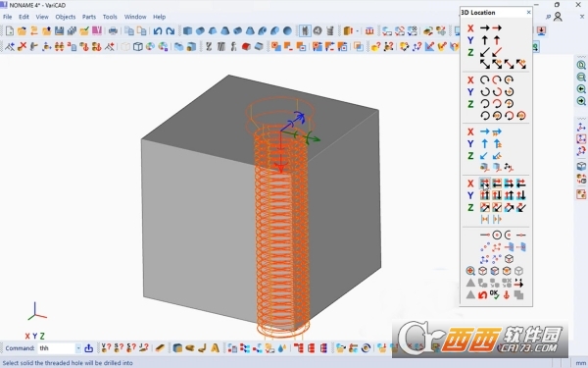Click the paste icon in top toolbar
The width and height of the screenshot is (588, 368).
pyautogui.click(x=141, y=30)
